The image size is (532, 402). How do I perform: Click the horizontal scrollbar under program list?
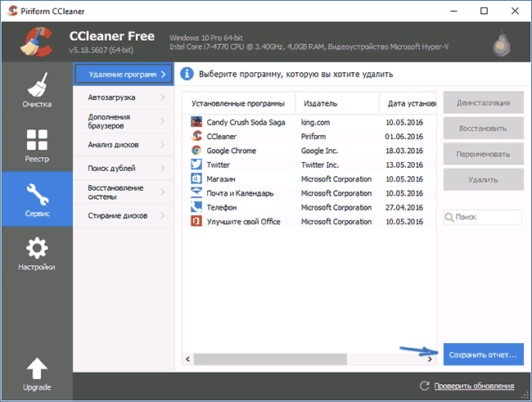260,359
